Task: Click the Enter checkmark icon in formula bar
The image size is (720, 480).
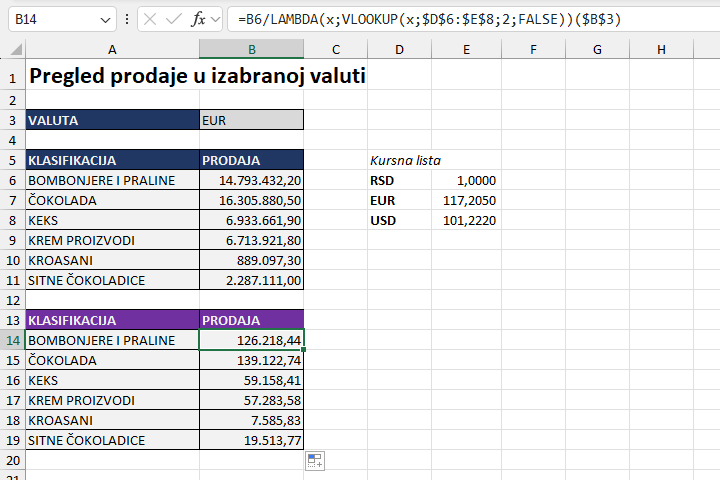Action: 174,19
